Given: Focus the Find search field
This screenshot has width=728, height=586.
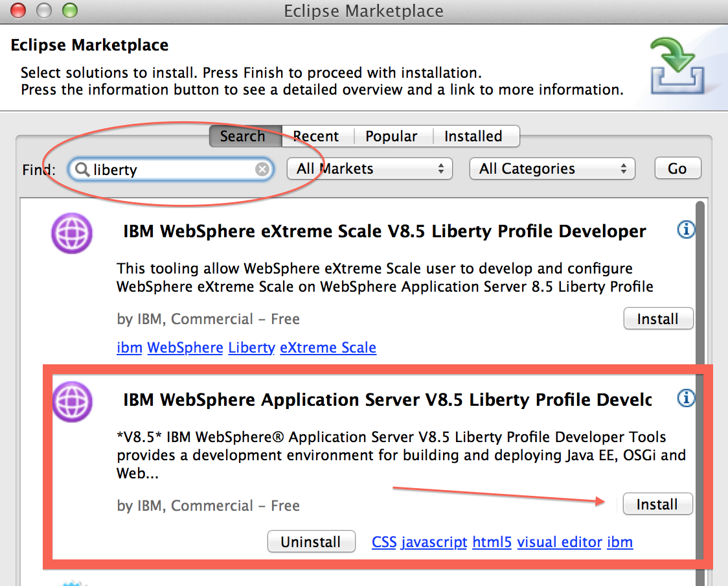Looking at the screenshot, I should click(x=172, y=169).
